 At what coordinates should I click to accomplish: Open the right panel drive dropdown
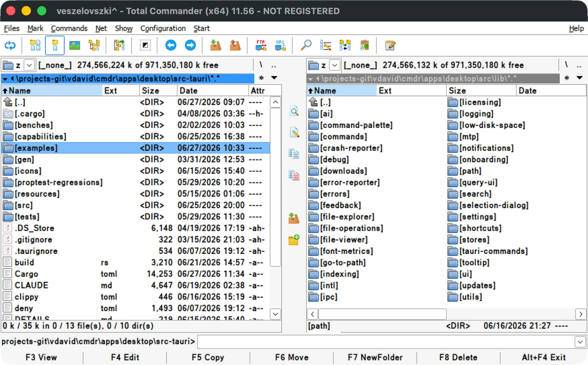tap(334, 65)
